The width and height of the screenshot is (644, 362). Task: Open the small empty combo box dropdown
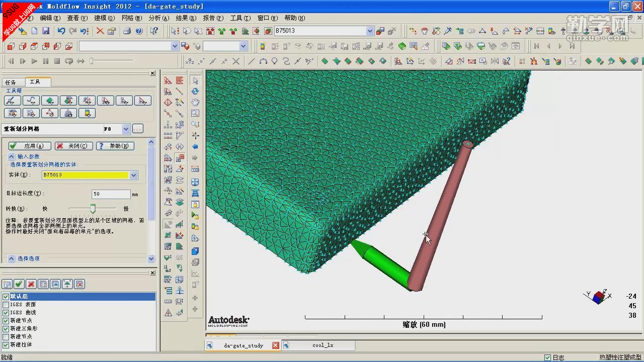tap(244, 46)
